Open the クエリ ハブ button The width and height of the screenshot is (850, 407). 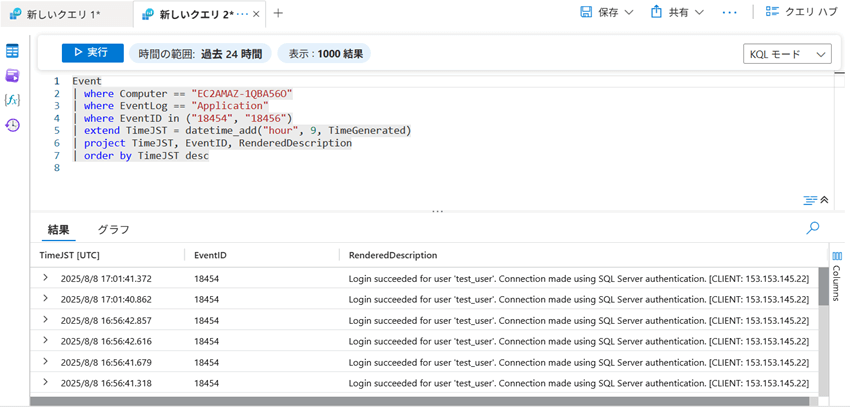coord(801,13)
